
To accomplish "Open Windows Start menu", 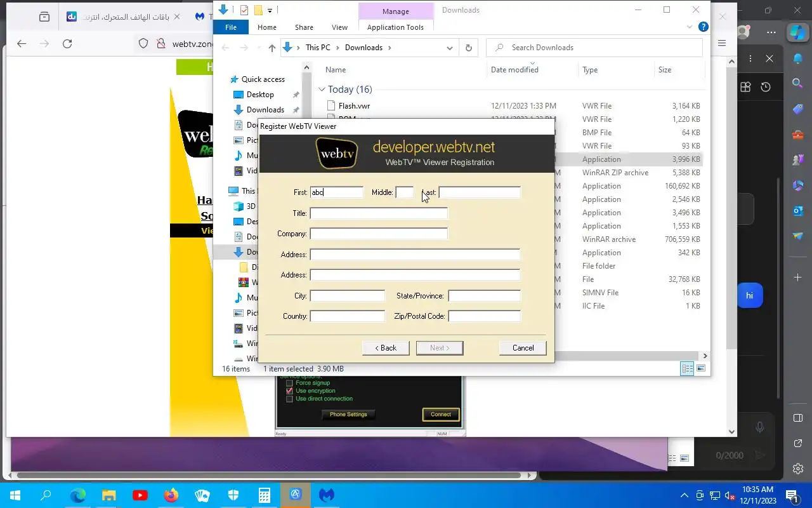I will coord(15,495).
